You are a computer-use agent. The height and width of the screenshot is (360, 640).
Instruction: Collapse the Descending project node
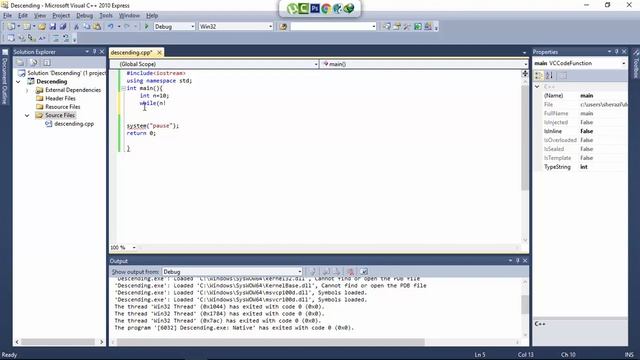click(x=18, y=82)
